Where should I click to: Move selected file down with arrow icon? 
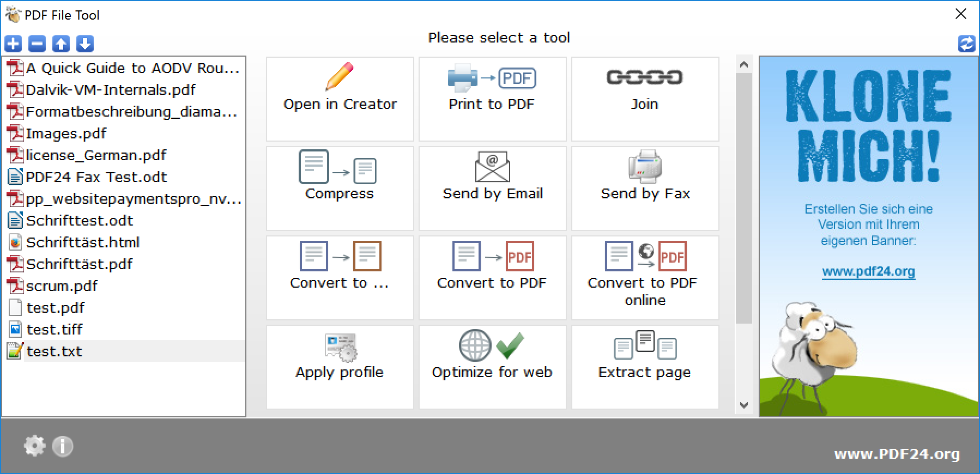coord(85,44)
